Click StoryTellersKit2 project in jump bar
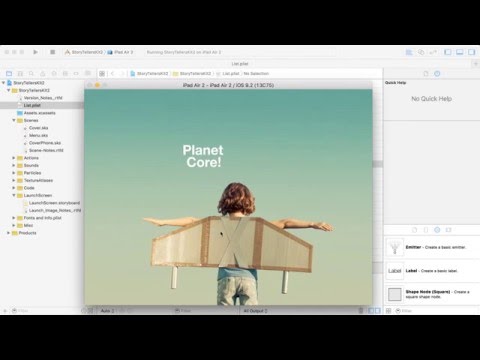 (150, 73)
